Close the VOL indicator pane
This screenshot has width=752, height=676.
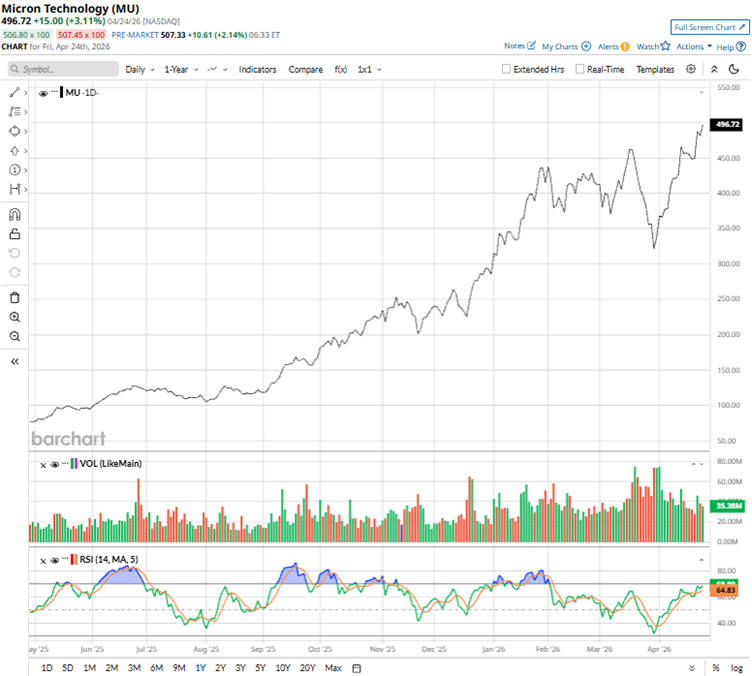(43, 465)
